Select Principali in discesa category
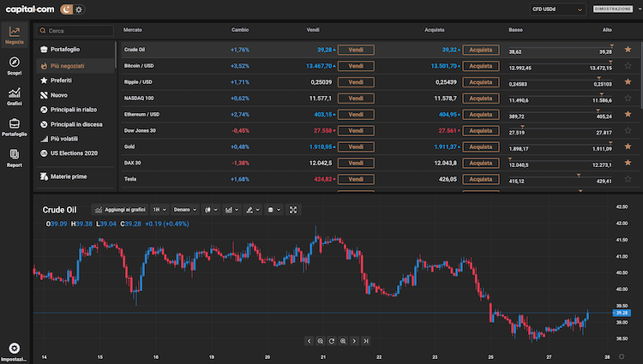 pos(75,124)
